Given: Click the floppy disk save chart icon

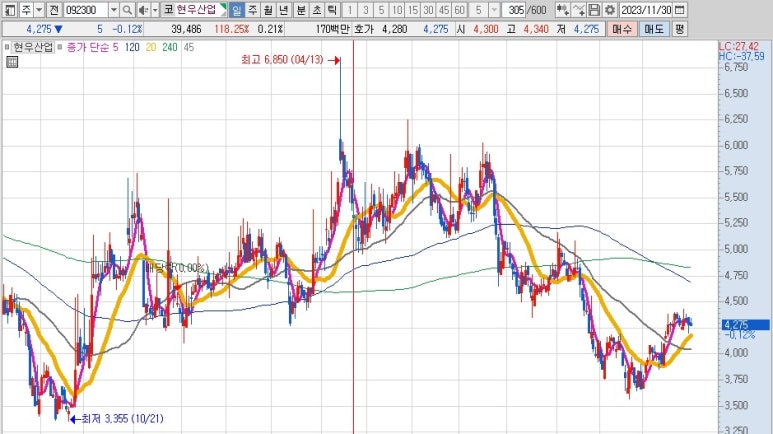Looking at the screenshot, I should pyautogui.click(x=595, y=9).
